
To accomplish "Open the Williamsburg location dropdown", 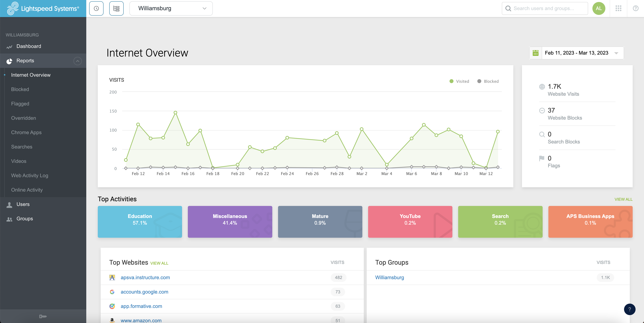I will pyautogui.click(x=171, y=8).
